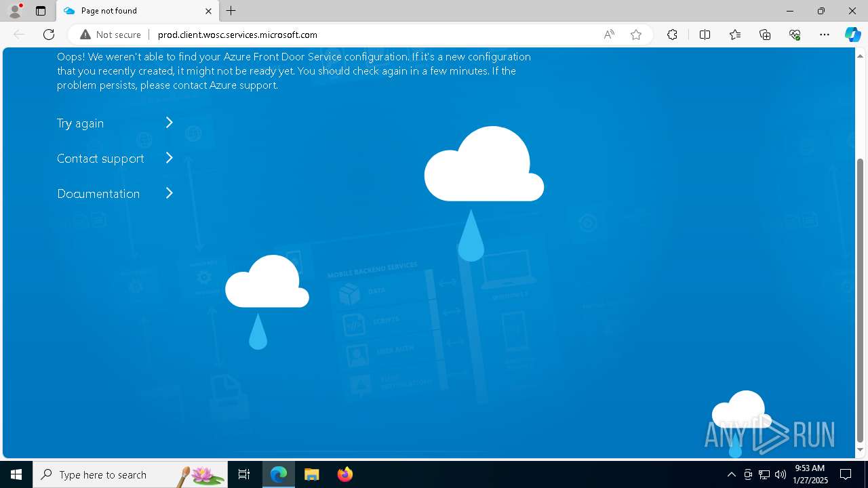Open the volume tray icon
This screenshot has width=868, height=488.
[x=781, y=474]
